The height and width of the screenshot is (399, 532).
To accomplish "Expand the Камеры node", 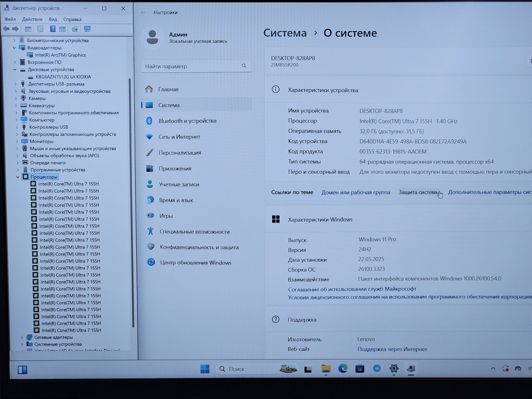I will [16, 98].
